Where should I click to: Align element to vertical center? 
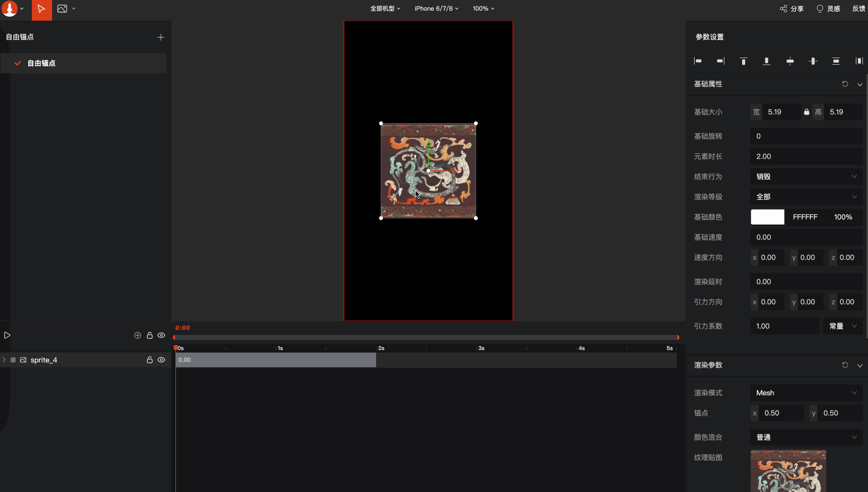coord(790,61)
